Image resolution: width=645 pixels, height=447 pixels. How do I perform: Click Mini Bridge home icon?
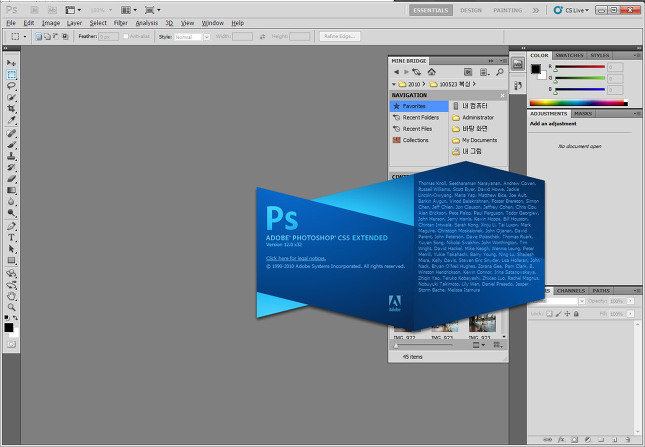tap(432, 72)
